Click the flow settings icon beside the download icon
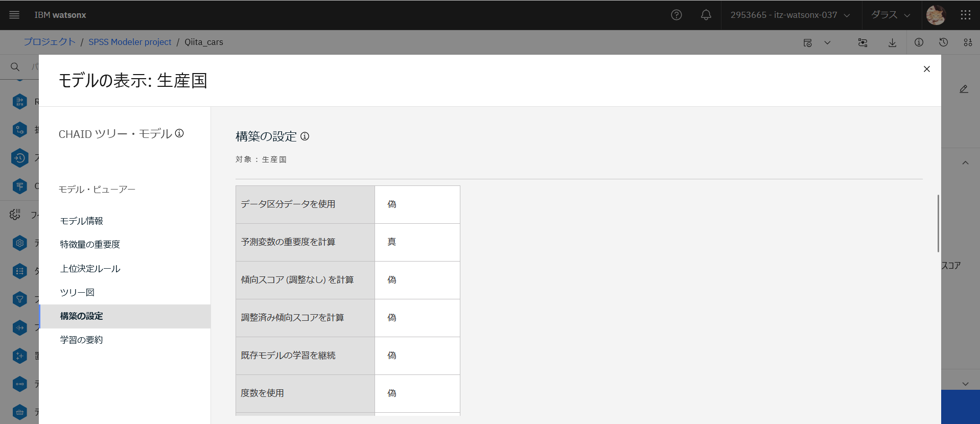Screen dimensions: 980x424 click(862, 42)
